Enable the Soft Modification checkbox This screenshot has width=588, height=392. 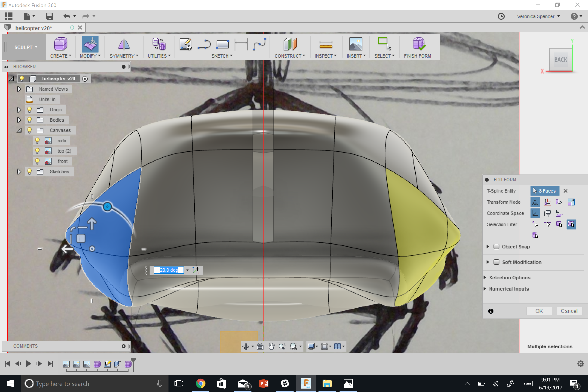coord(496,262)
